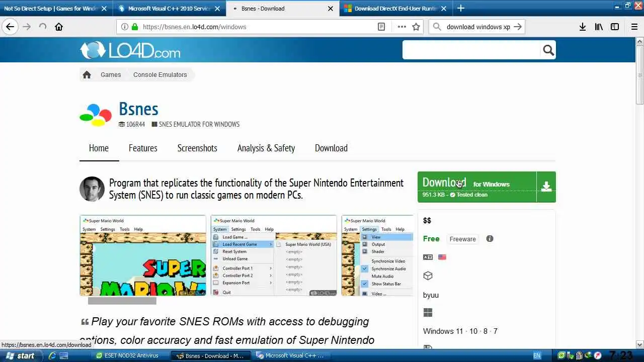Image resolution: width=644 pixels, height=362 pixels.
Task: Click the Windows 11 · 10 · 8 · 7 text
Action: pyautogui.click(x=460, y=331)
